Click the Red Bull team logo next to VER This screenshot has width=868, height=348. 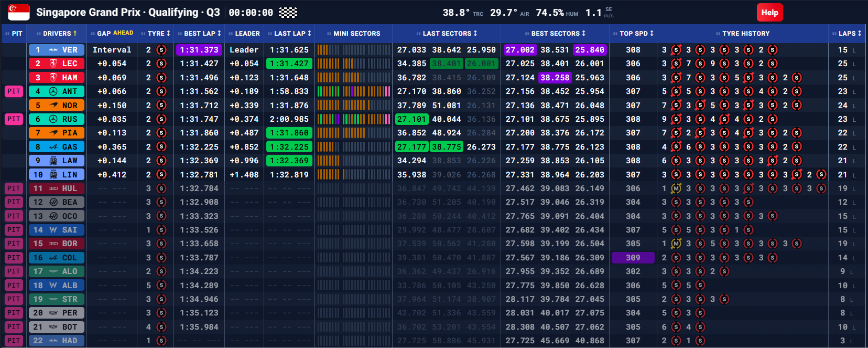coord(53,50)
